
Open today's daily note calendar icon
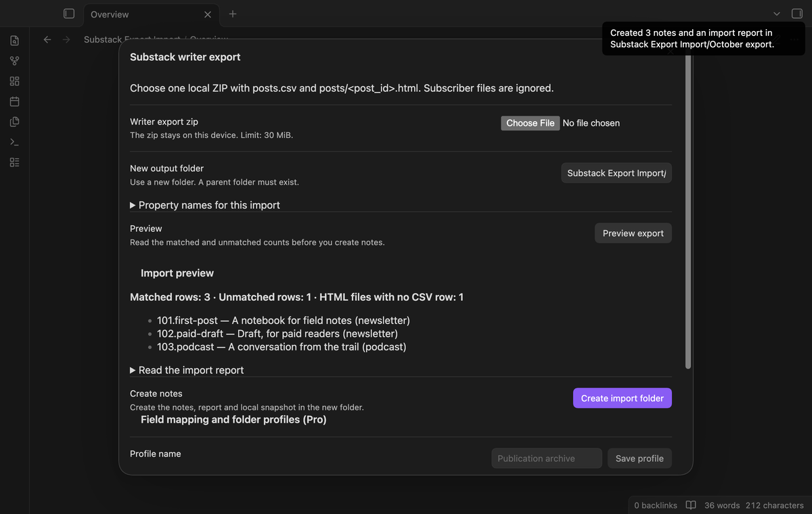(14, 101)
